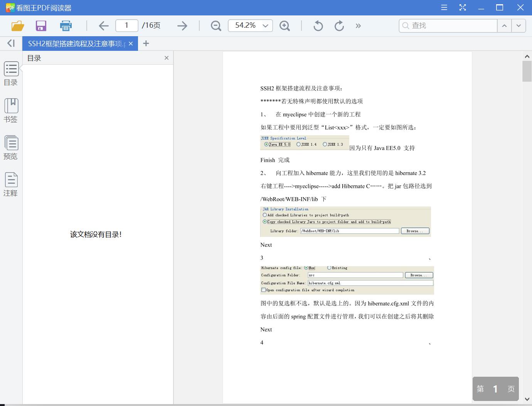Collapse the sidebar with the left arrow

(x=11, y=44)
